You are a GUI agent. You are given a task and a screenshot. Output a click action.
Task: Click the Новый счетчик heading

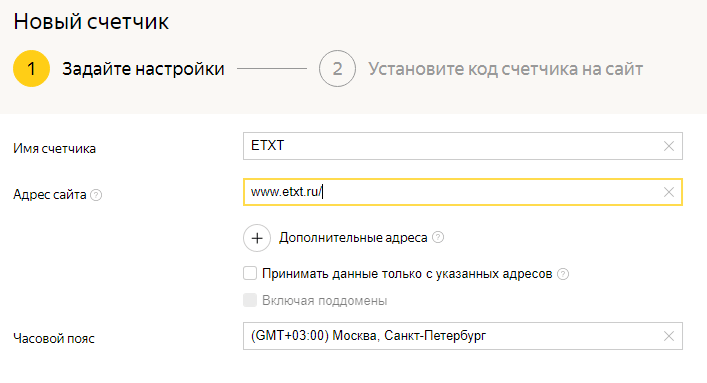tap(91, 22)
